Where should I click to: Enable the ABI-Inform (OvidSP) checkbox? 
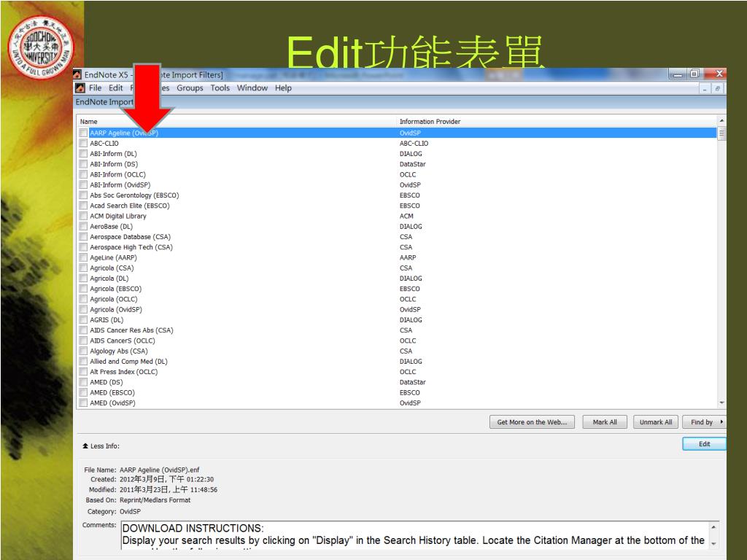coord(83,184)
